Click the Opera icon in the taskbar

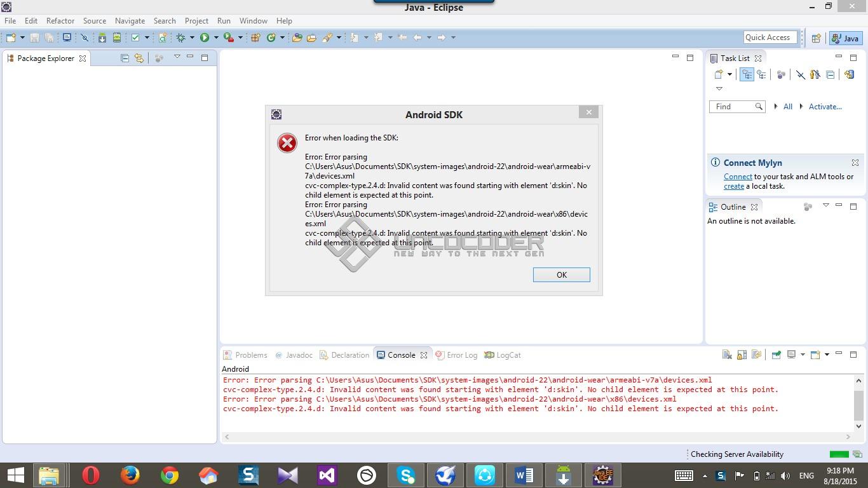pyautogui.click(x=91, y=475)
